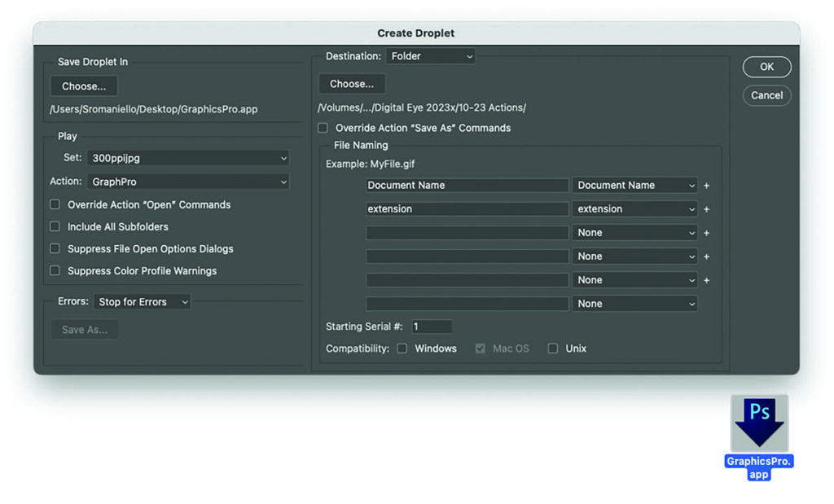
Task: Click the plus icon beside extension dropdown
Action: pos(706,209)
